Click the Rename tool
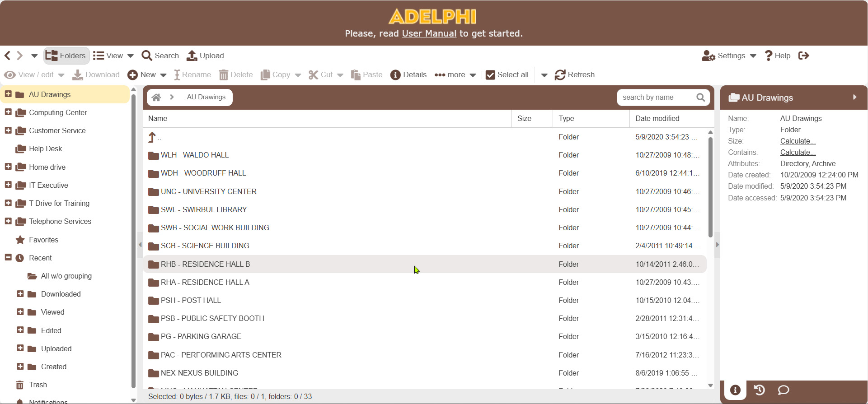Viewport: 868px width, 404px height. coord(192,74)
